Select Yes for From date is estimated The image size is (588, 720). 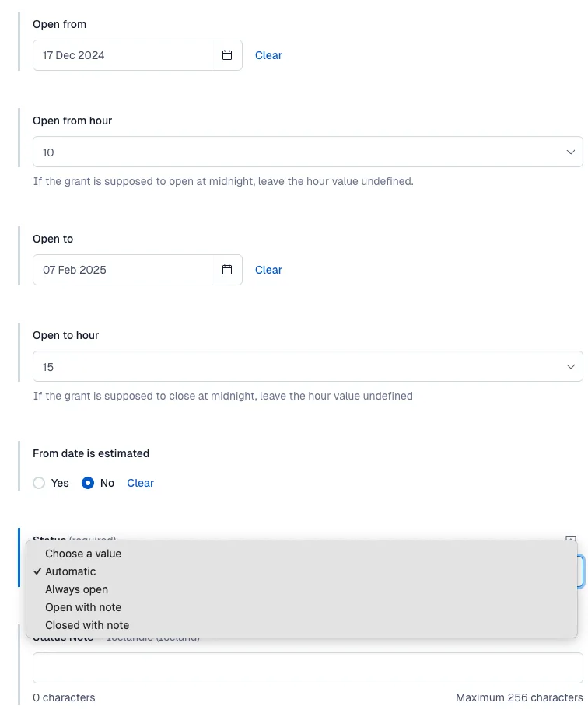39,483
